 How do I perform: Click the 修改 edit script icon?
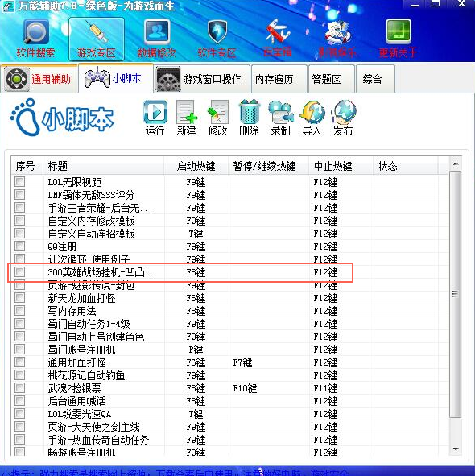[218, 112]
